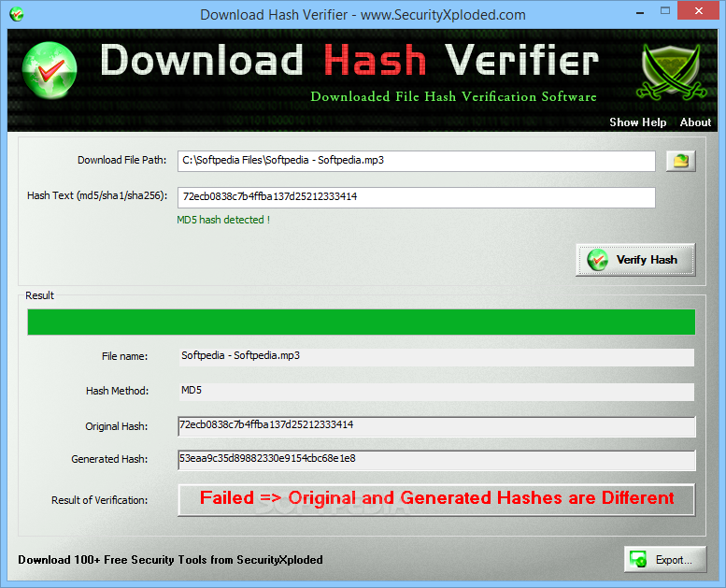
Task: Click the 'Original Hash:' label
Action: pos(116,426)
